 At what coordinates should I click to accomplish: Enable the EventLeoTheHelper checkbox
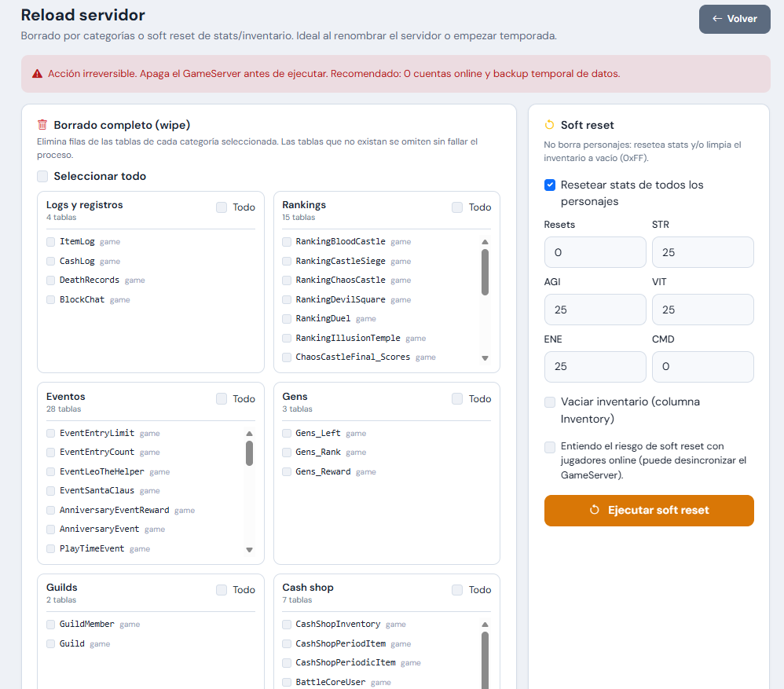(x=50, y=471)
